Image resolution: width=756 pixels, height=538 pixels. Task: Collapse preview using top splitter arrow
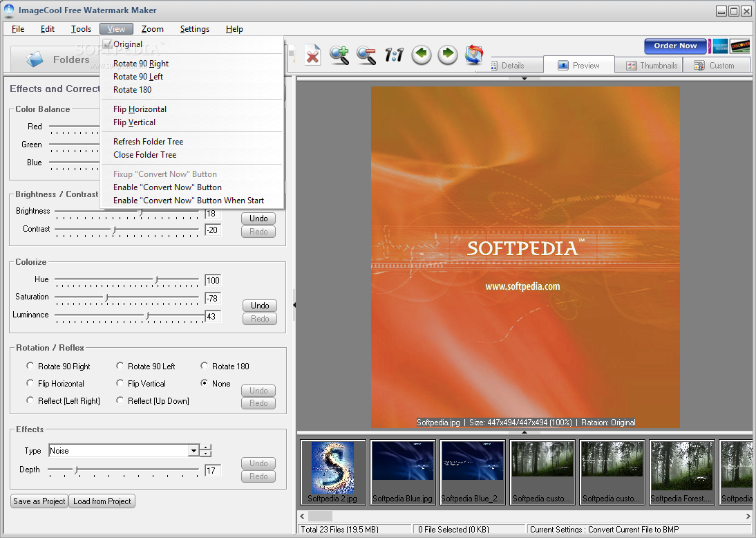click(524, 78)
